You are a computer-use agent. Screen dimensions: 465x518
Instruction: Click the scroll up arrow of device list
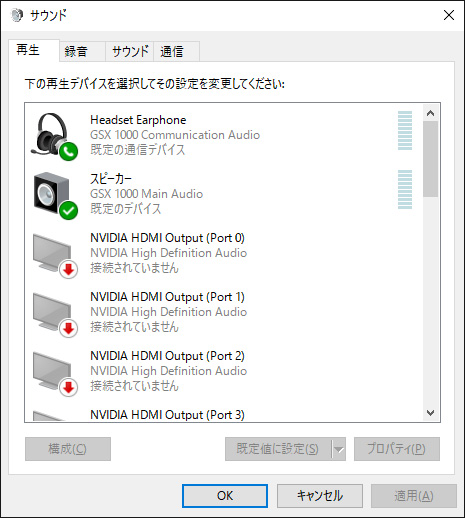pyautogui.click(x=430, y=113)
